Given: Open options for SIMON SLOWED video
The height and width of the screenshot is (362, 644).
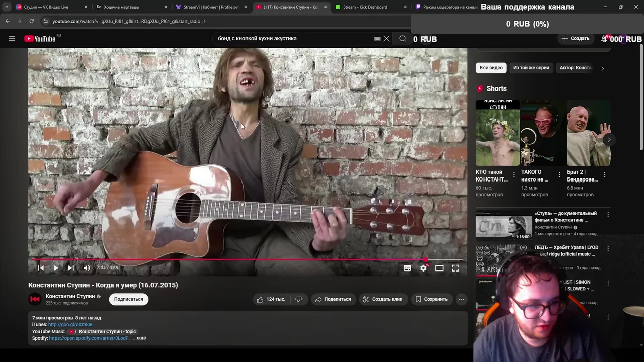Looking at the screenshot, I should click(608, 283).
